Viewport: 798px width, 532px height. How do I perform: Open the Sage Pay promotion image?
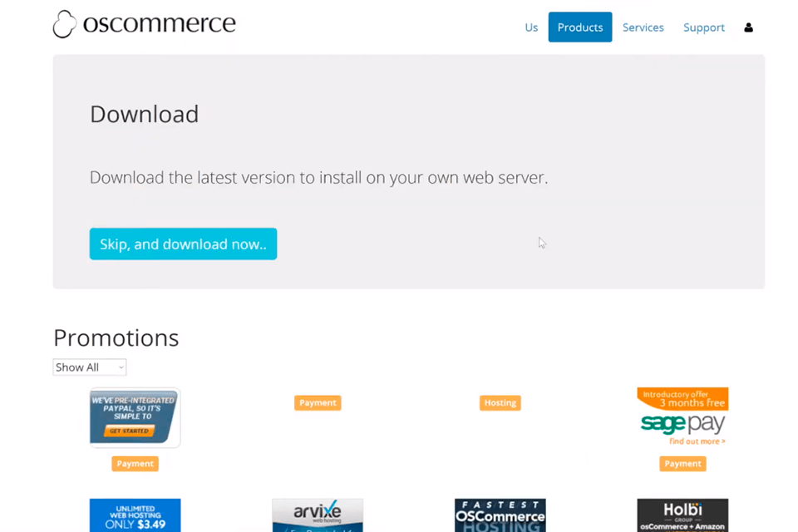(682, 417)
